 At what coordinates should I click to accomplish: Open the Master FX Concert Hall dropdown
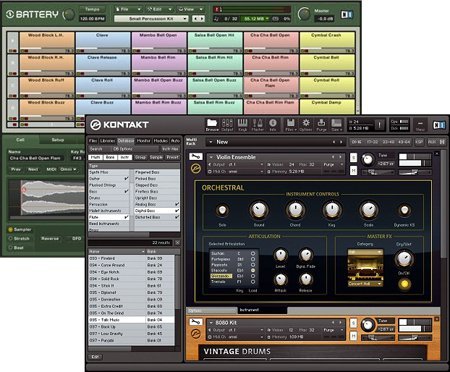(x=365, y=284)
